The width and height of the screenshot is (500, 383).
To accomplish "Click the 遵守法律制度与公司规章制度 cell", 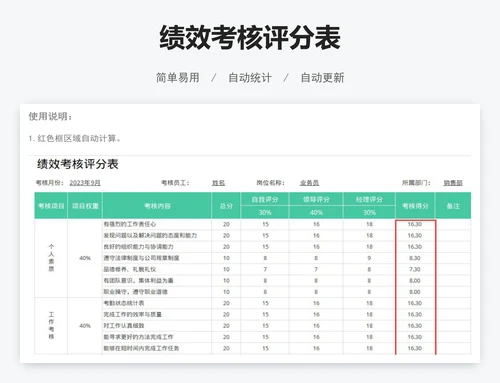I will [157, 258].
